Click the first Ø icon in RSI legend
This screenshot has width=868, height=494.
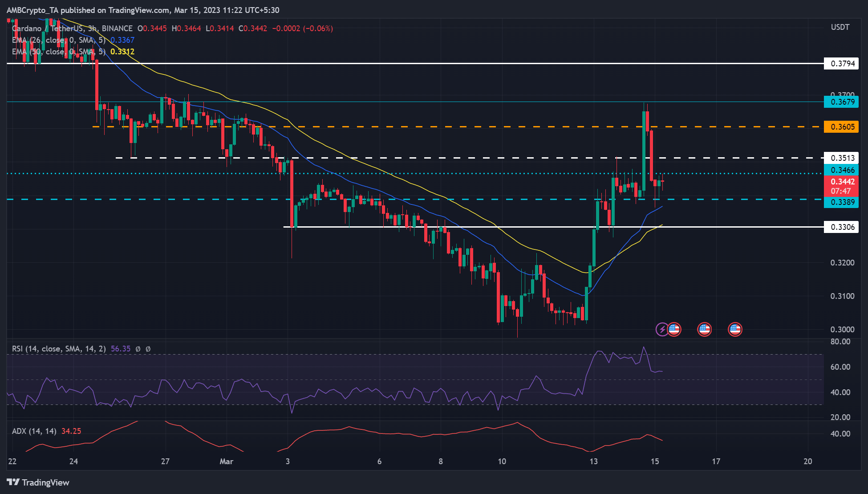[x=139, y=349]
